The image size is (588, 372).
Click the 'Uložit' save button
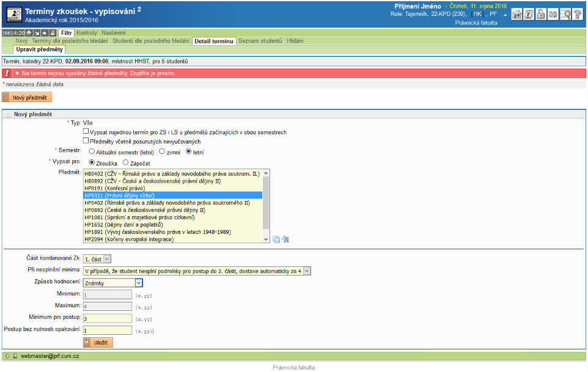coord(98,343)
